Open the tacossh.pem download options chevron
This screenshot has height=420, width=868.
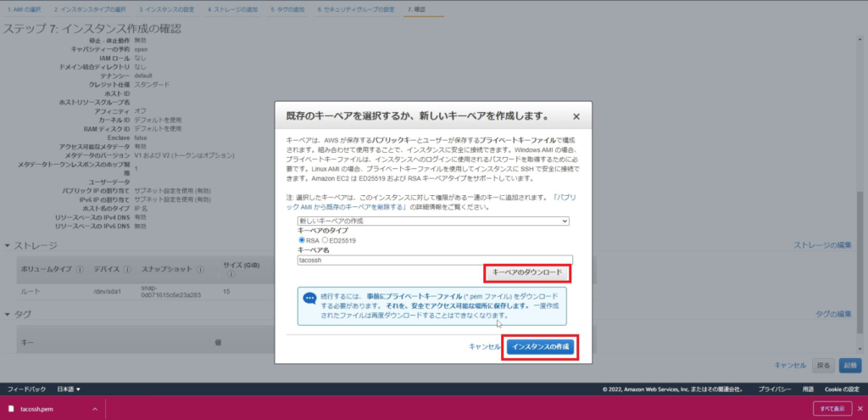(95, 408)
